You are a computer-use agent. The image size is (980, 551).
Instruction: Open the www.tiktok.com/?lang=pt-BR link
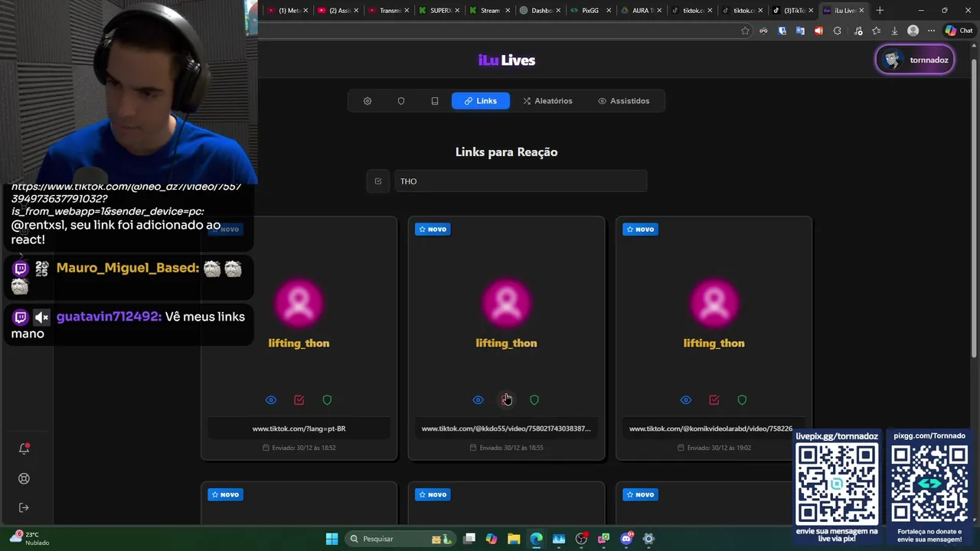point(299,429)
